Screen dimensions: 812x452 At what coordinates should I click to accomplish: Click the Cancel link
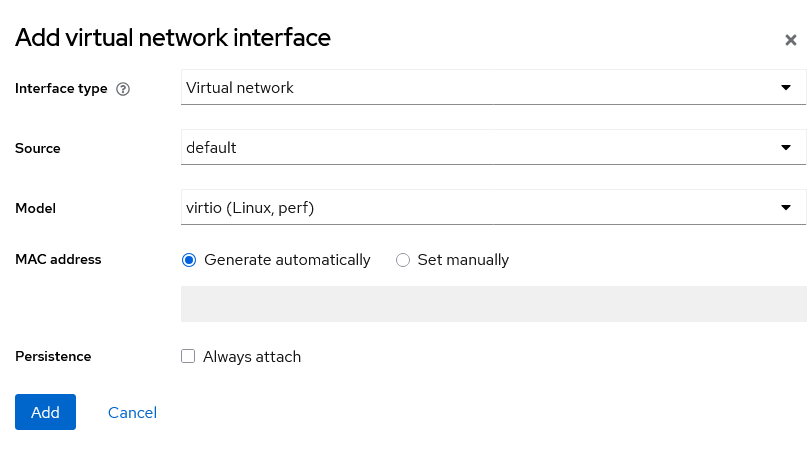pos(132,412)
